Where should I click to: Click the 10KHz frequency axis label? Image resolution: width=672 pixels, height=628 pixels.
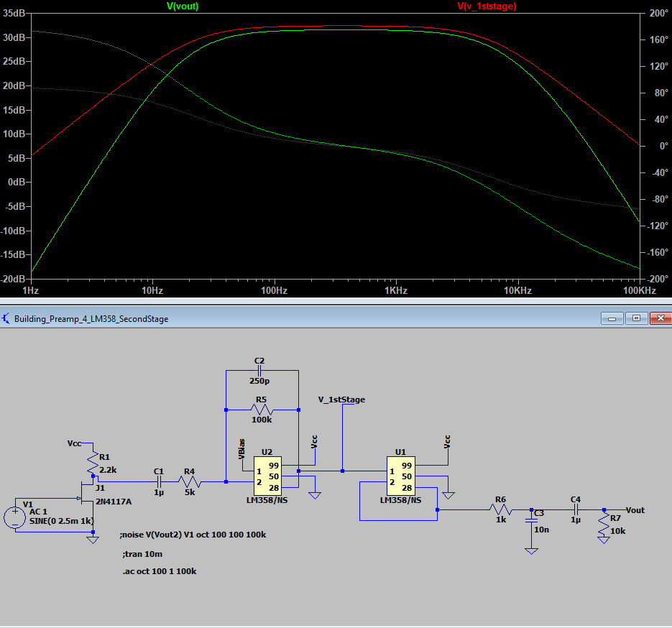pyautogui.click(x=517, y=290)
